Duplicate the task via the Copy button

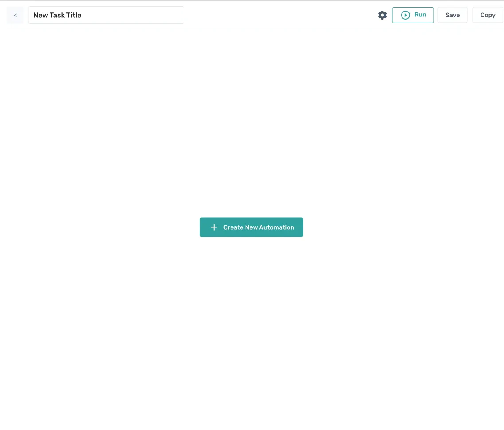click(x=488, y=15)
